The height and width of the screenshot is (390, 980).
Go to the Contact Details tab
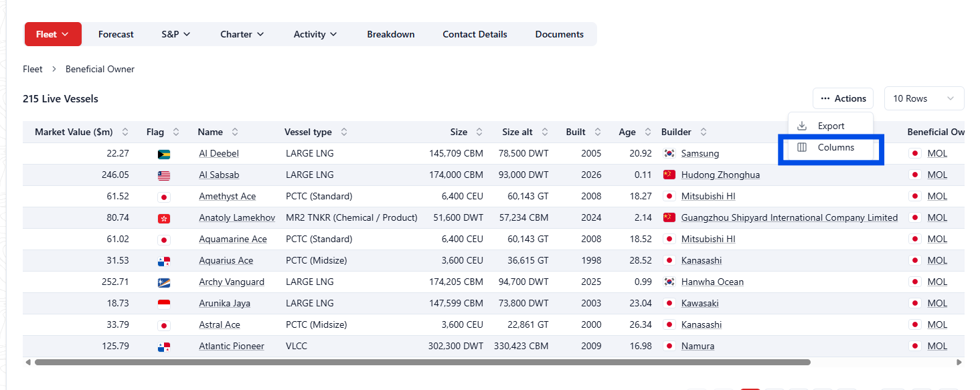click(x=475, y=34)
